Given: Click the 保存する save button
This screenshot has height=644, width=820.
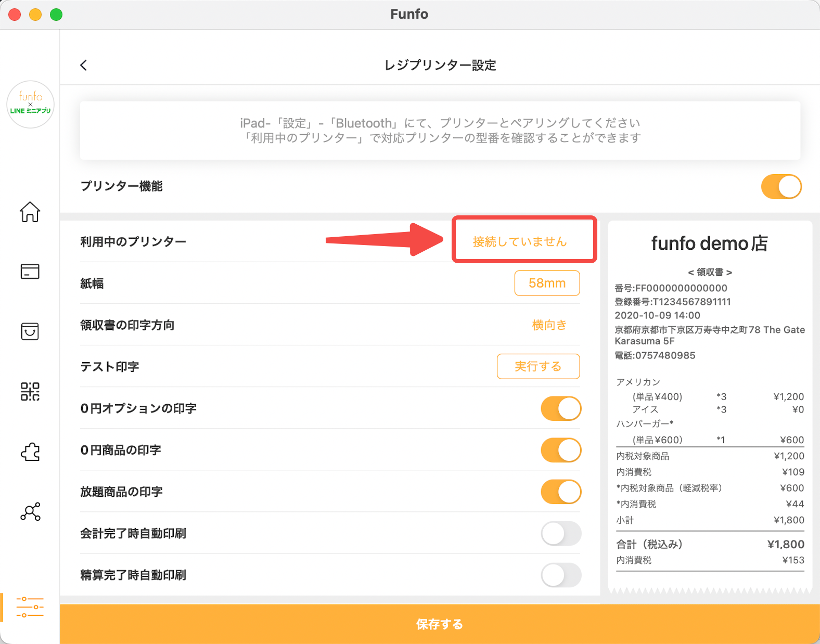Looking at the screenshot, I should (x=439, y=624).
